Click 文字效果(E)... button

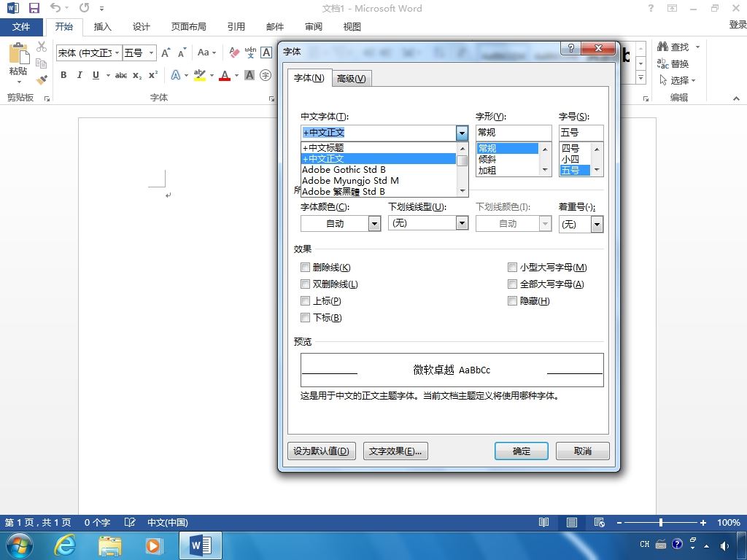click(x=395, y=451)
